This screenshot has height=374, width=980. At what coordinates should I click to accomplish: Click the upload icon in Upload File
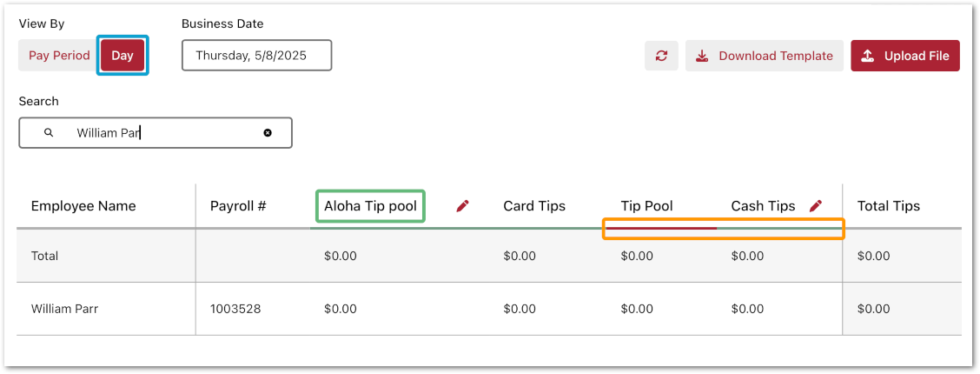[867, 56]
